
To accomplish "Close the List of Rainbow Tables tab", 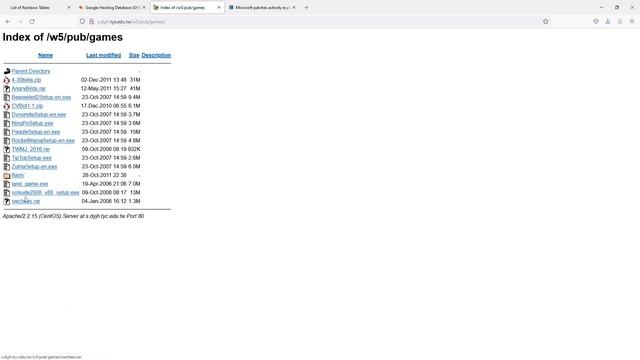I will (69, 7).
